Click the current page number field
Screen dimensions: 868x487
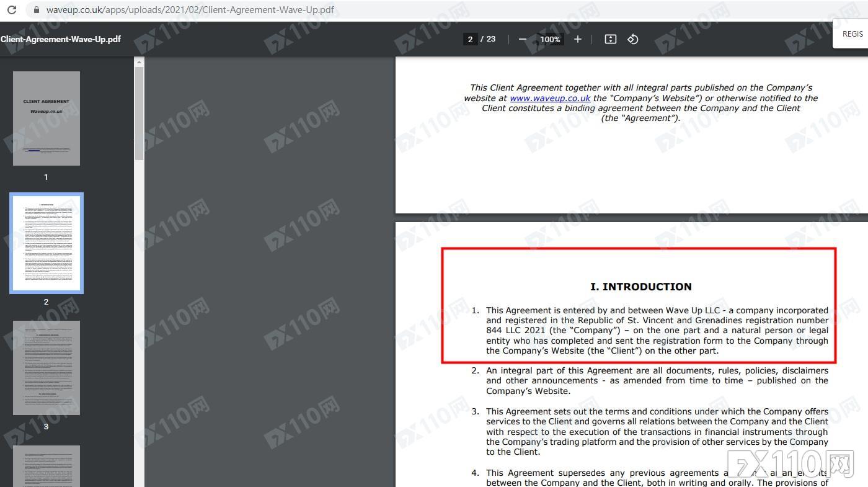pos(470,39)
